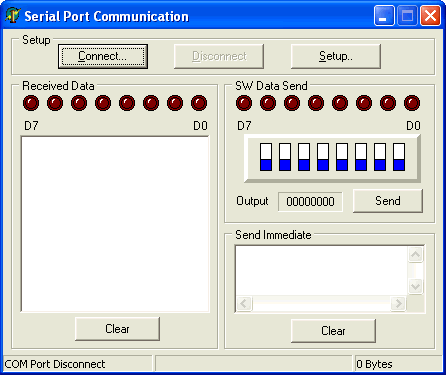This screenshot has width=446, height=375.
Task: Click the SW Data Send D0 LED
Action: pos(412,103)
